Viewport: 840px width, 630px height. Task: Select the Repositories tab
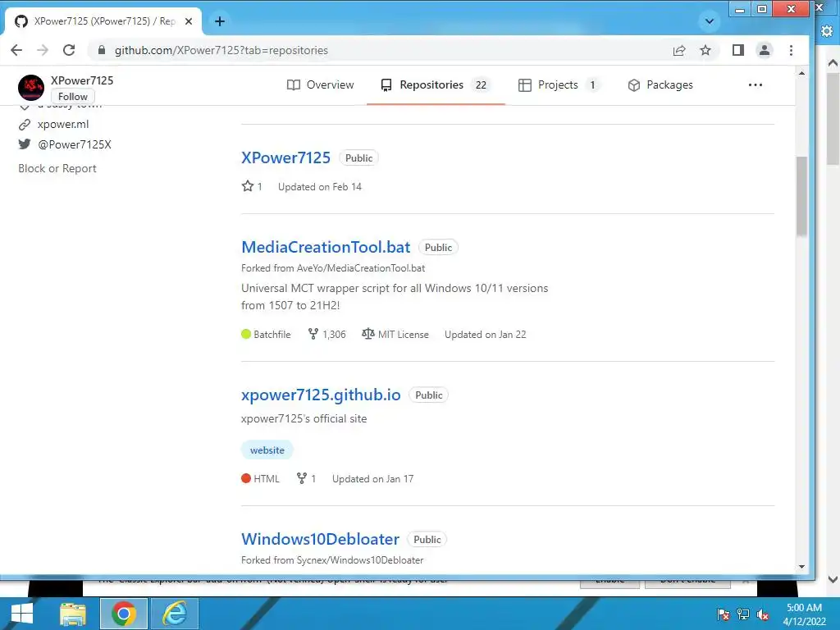point(436,84)
